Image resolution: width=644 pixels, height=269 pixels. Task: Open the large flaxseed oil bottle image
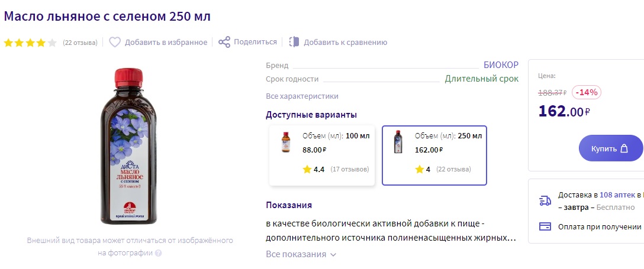point(130,147)
